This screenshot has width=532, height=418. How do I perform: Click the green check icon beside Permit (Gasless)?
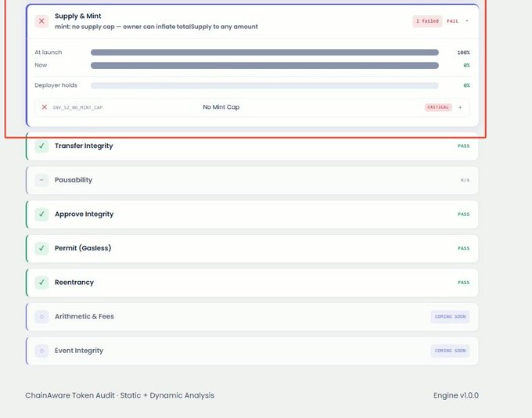[x=41, y=248]
